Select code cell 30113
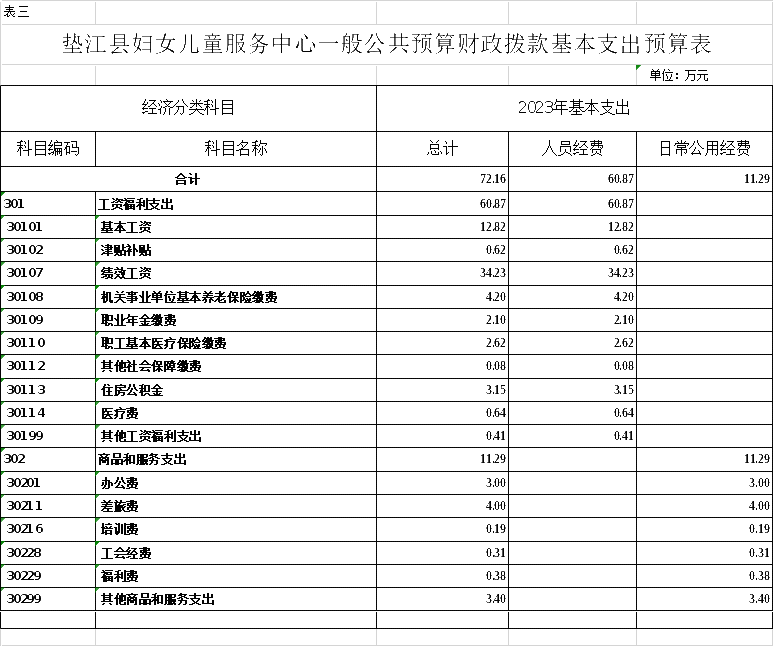The height and width of the screenshot is (646, 774). click(48, 390)
